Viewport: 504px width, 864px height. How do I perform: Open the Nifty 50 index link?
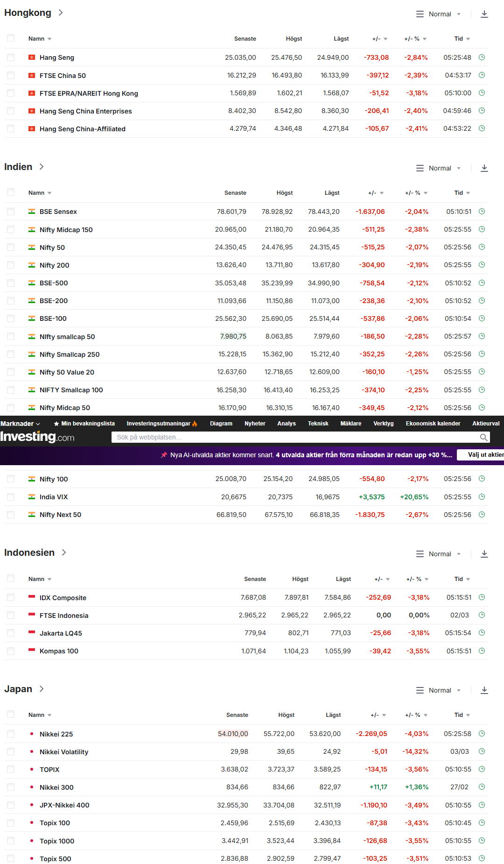(x=52, y=248)
